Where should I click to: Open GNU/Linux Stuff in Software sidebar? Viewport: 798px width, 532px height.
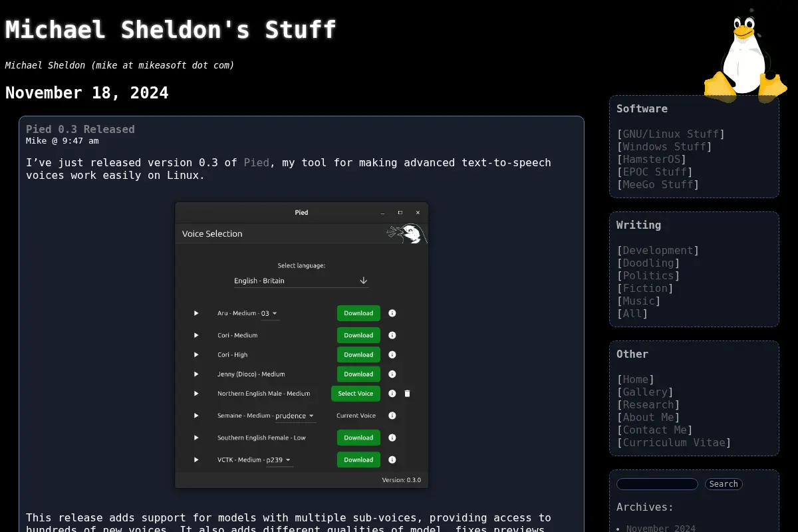pos(670,134)
